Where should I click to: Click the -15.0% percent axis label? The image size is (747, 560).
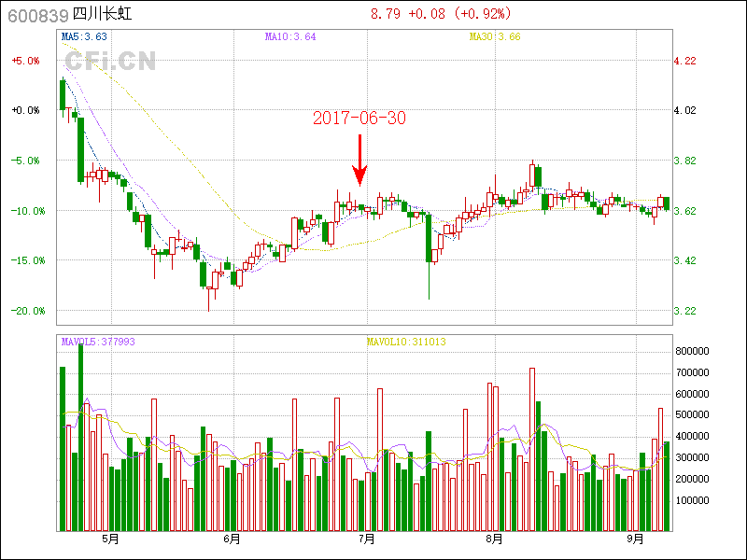coord(29,260)
